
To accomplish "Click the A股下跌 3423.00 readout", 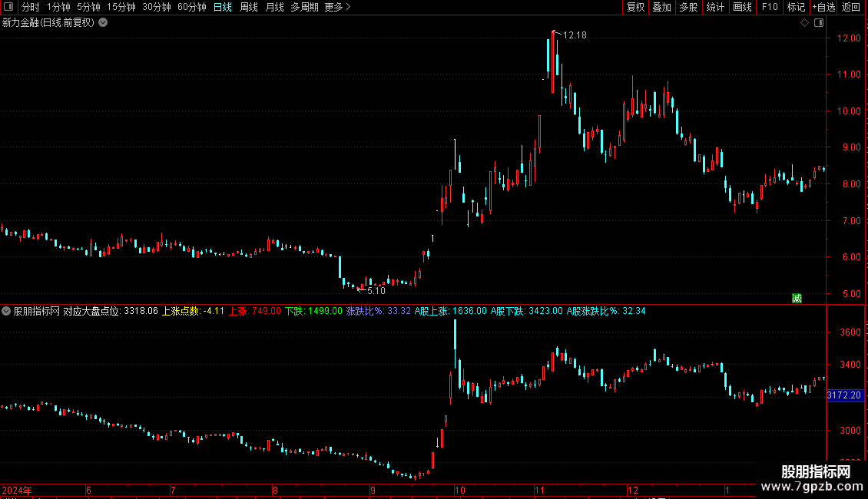I will point(526,311).
